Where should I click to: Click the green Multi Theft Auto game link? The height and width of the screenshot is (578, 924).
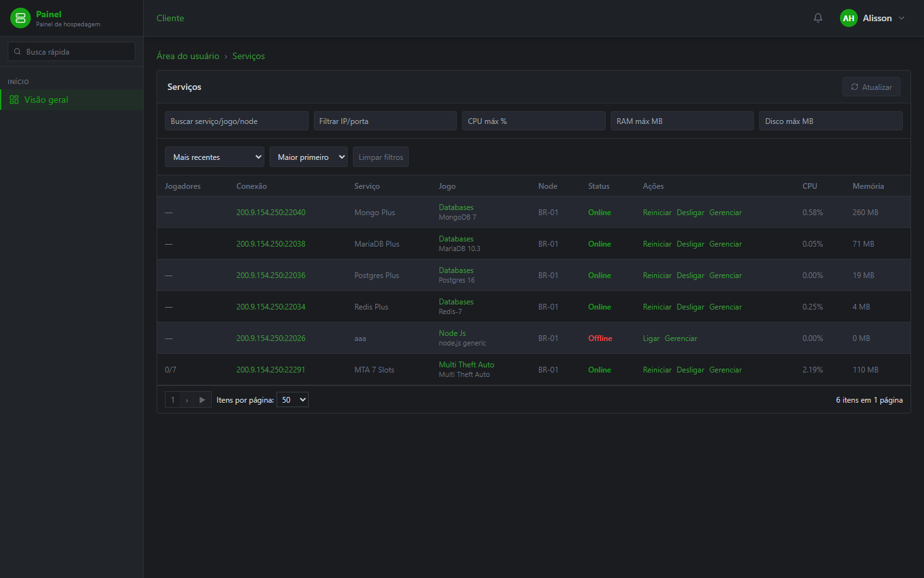click(466, 364)
